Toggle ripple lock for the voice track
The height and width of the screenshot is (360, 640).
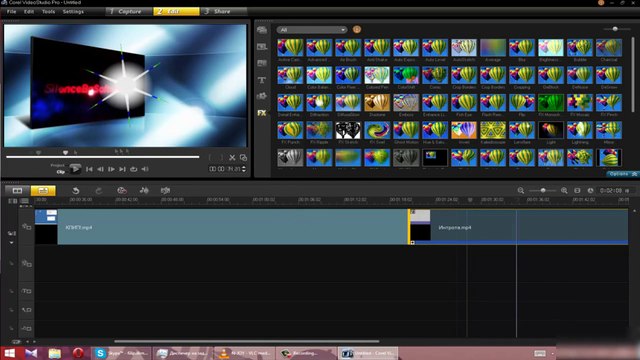pyautogui.click(x=11, y=310)
